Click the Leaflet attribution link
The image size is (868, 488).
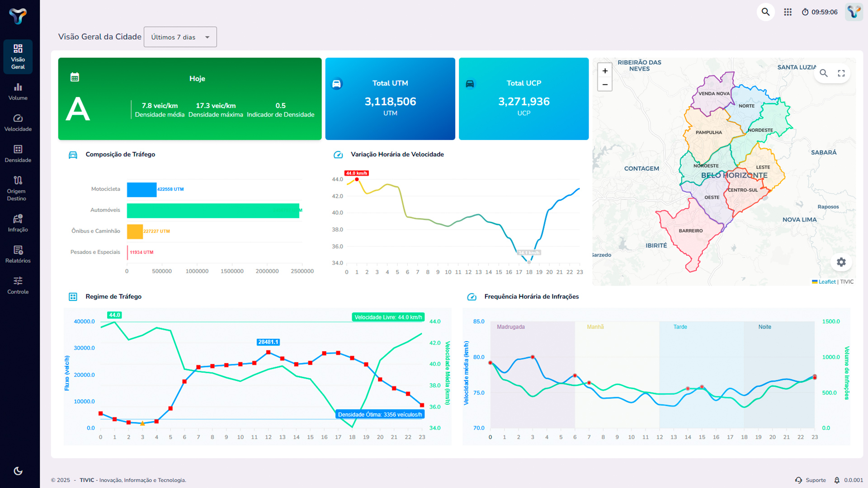pyautogui.click(x=827, y=282)
